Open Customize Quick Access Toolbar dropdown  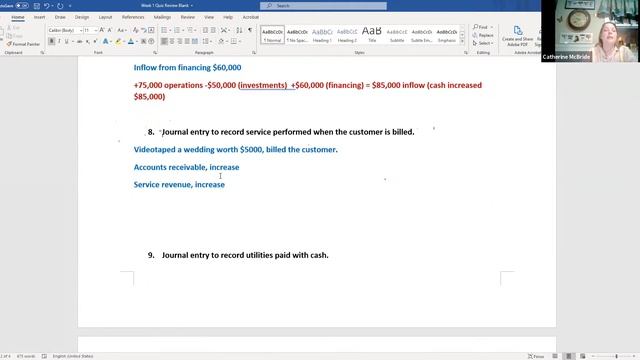pos(70,6)
